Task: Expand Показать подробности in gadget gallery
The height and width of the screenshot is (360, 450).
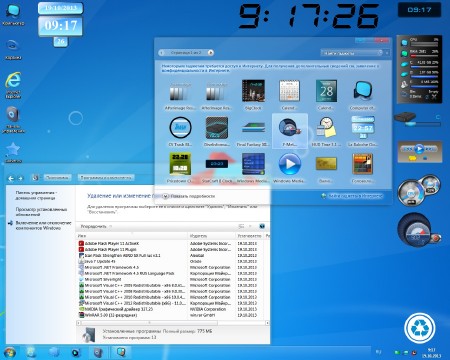Action: pyautogui.click(x=188, y=196)
